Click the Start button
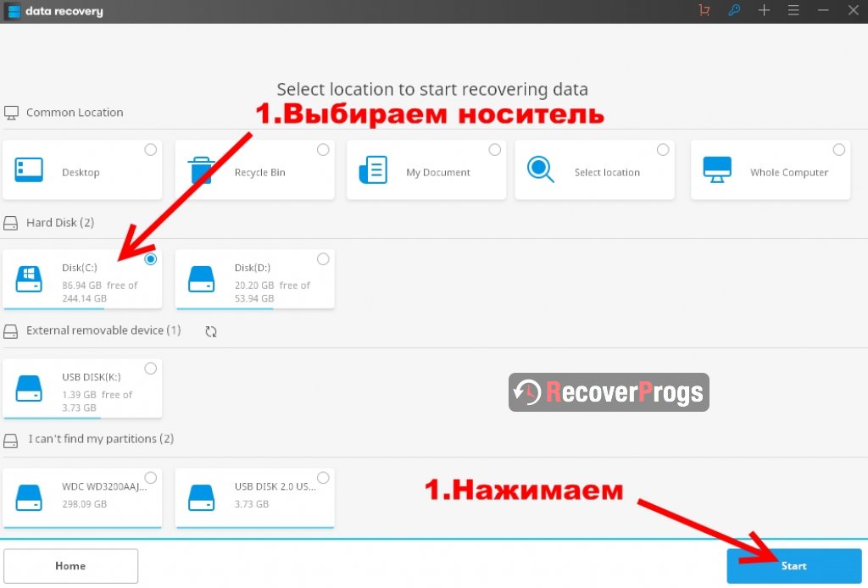Image resolution: width=868 pixels, height=588 pixels. [793, 566]
